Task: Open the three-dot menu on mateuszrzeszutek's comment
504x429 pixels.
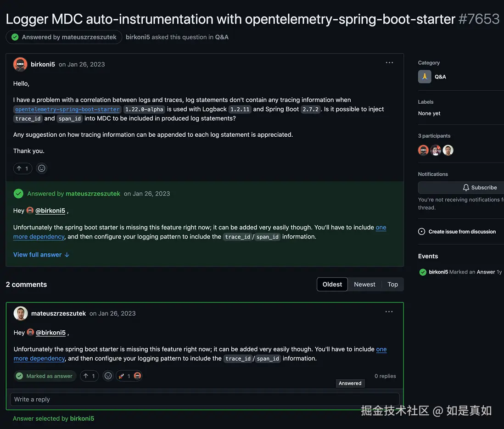Action: (x=389, y=312)
